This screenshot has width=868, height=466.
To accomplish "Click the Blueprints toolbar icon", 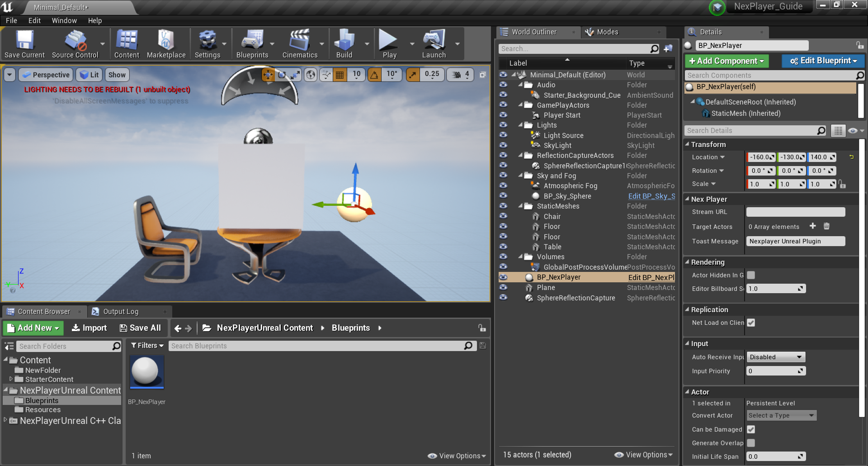I will point(252,44).
